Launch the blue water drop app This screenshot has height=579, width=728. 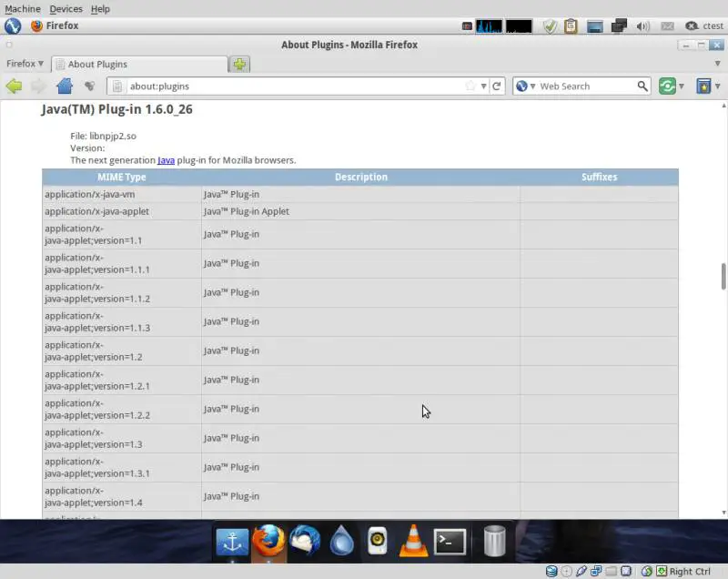(342, 541)
